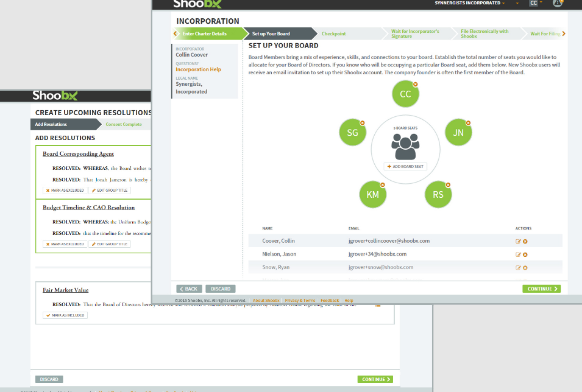Viewport: 582px width, 392px height.
Task: Remove the CC board seat
Action: pos(416,84)
